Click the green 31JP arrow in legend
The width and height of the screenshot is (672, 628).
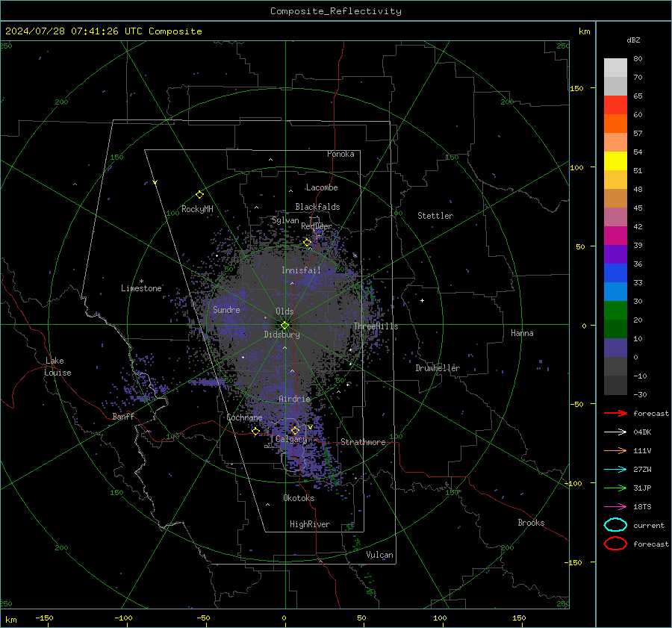click(x=615, y=488)
